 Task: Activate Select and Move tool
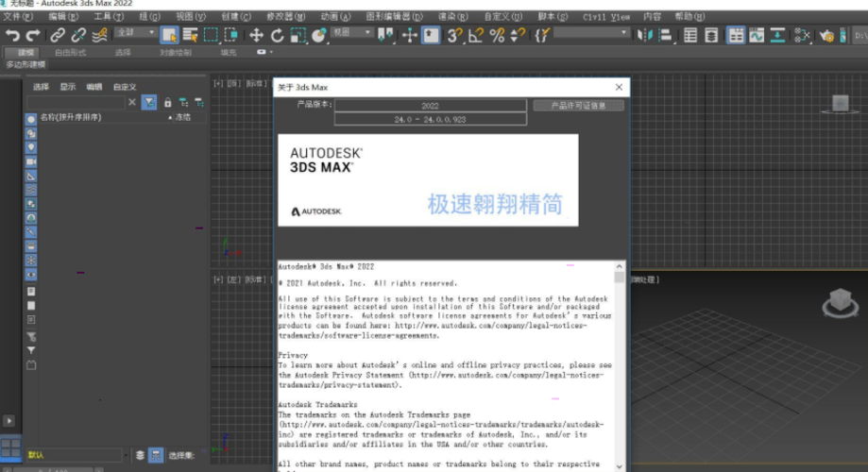(x=256, y=36)
